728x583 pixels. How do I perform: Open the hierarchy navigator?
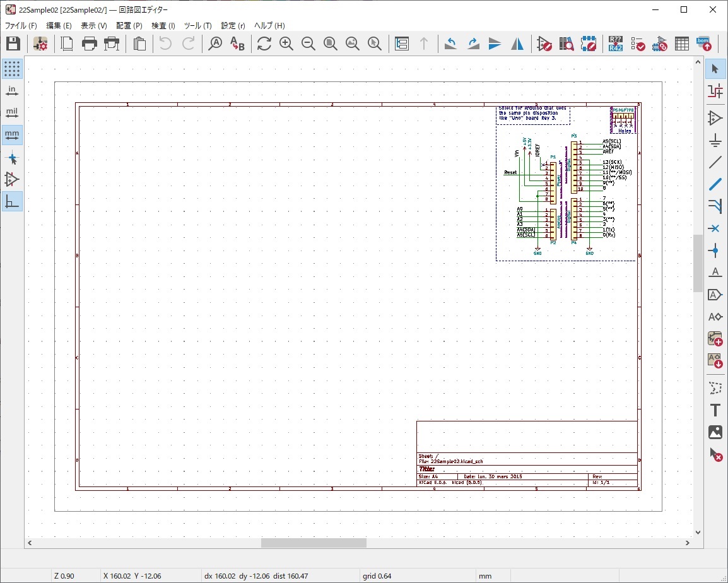(401, 44)
